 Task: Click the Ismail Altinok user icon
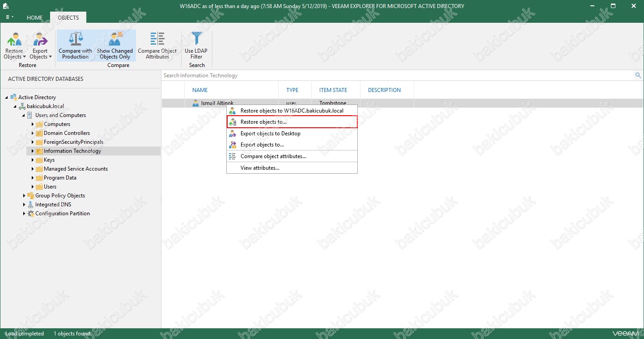tap(195, 103)
